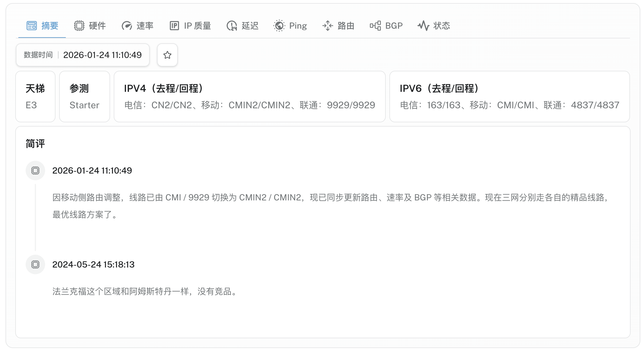Click the star favorite icon
Image resolution: width=644 pixels, height=352 pixels.
(x=167, y=55)
